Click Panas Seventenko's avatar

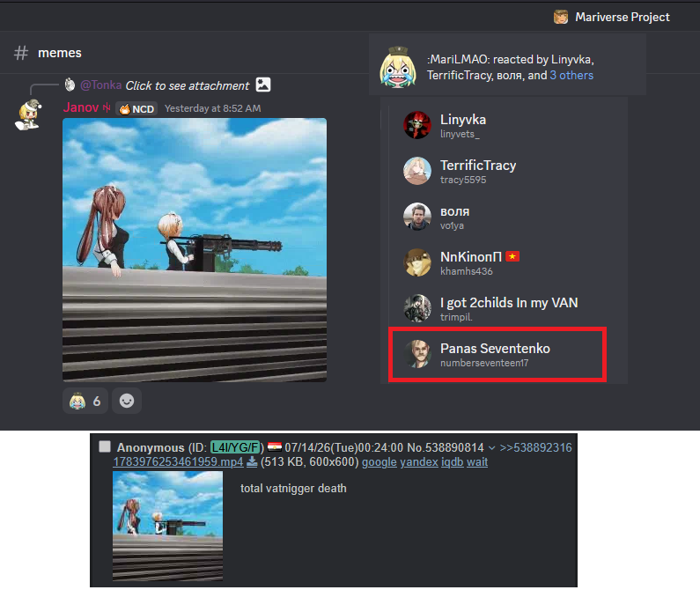point(417,354)
